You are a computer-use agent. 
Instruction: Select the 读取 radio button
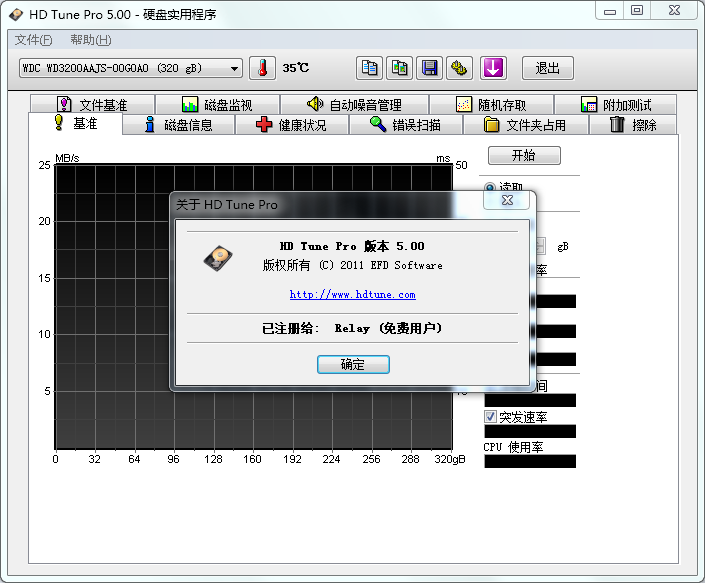[x=489, y=188]
